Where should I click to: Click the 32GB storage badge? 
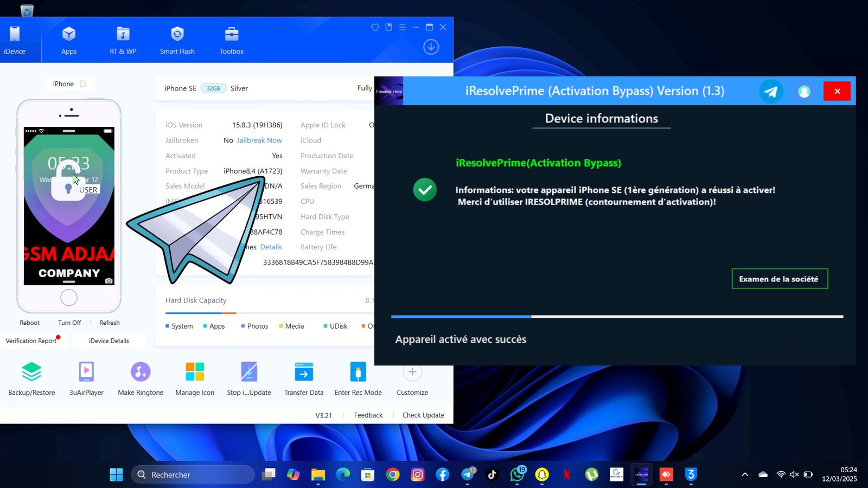pos(213,88)
